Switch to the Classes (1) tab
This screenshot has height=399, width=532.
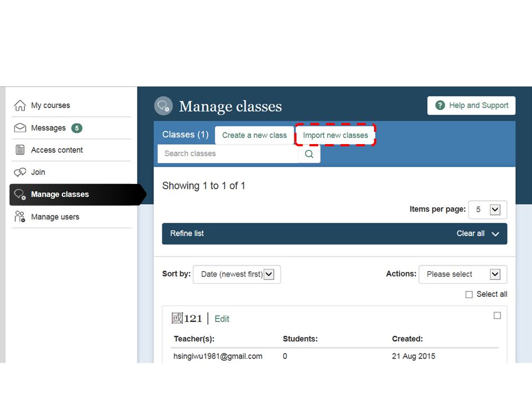pos(185,135)
